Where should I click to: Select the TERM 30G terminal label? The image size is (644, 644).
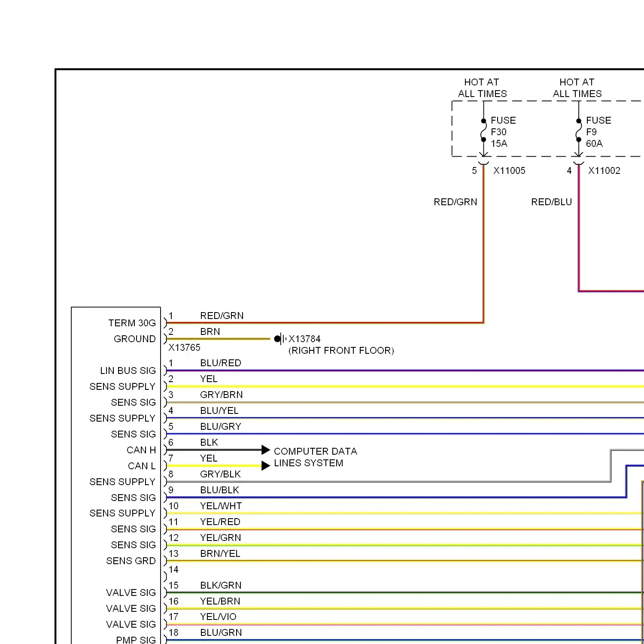pos(132,323)
